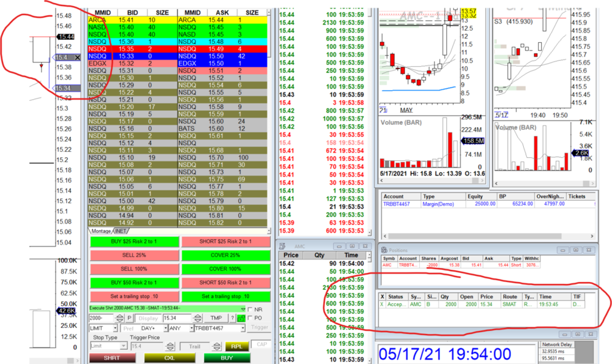Viewport: 612px width, 364px height.
Task: Click the question mark help icon next to TMP
Action: coord(233,317)
